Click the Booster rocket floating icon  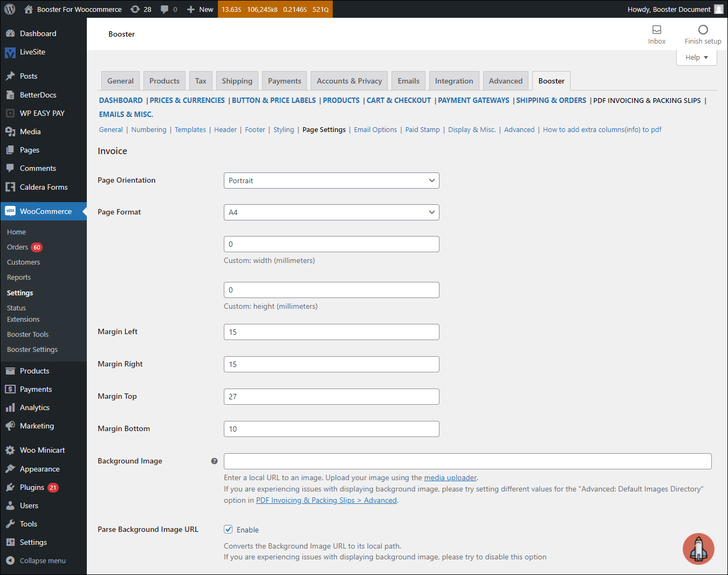click(698, 549)
